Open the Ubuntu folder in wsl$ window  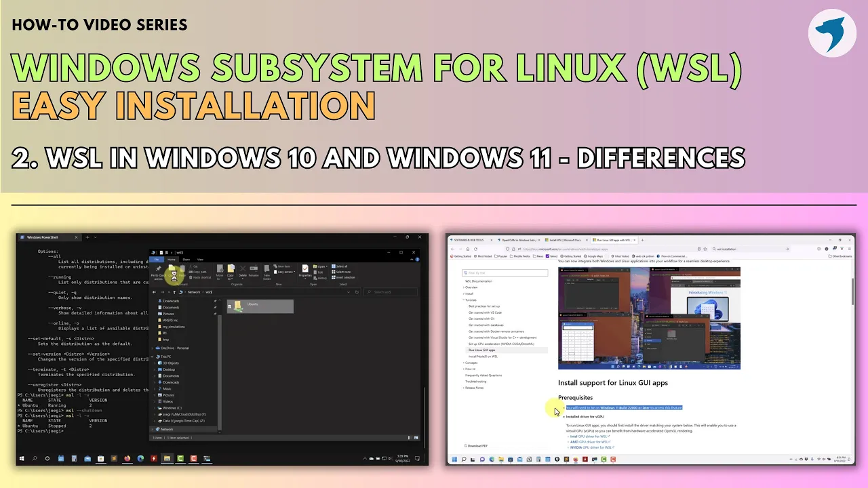coord(260,306)
